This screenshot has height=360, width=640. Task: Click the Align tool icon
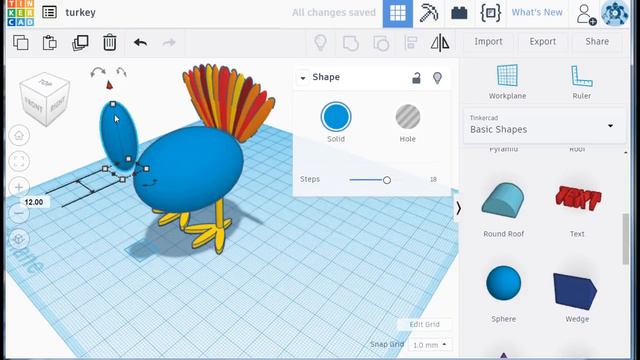click(411, 42)
